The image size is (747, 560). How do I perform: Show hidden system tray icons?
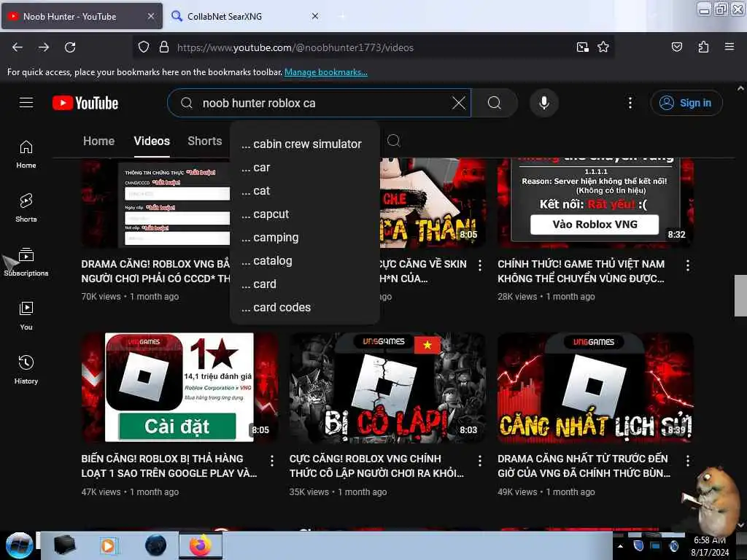(x=620, y=545)
